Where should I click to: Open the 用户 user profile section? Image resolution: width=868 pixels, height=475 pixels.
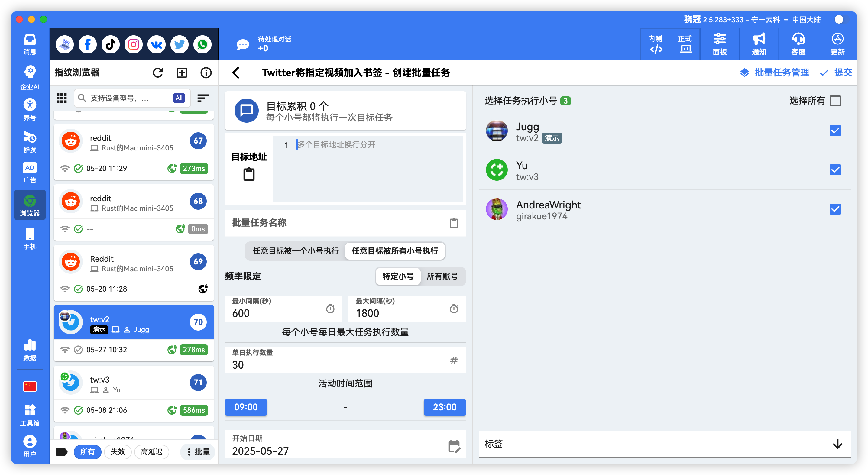(x=30, y=446)
